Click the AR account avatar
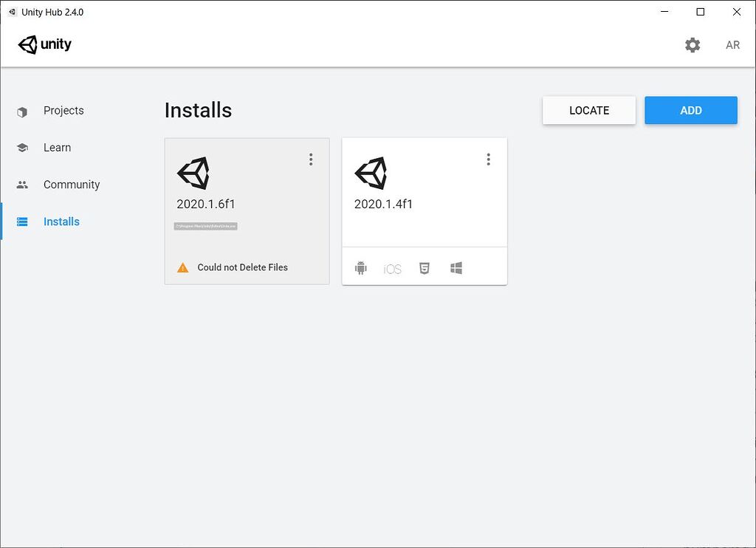Image resolution: width=756 pixels, height=548 pixels. pyautogui.click(x=732, y=45)
